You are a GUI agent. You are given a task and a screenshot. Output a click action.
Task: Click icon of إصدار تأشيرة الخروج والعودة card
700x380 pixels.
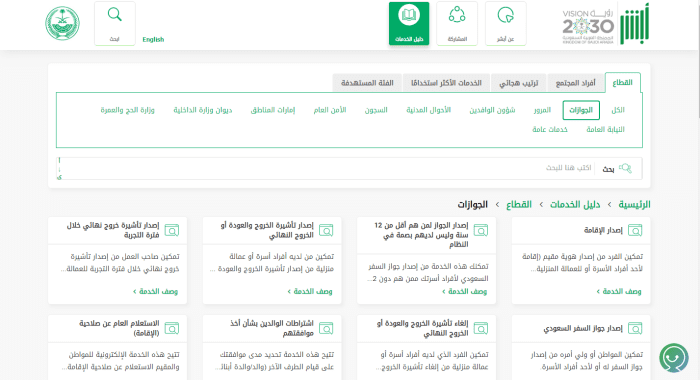point(326,230)
